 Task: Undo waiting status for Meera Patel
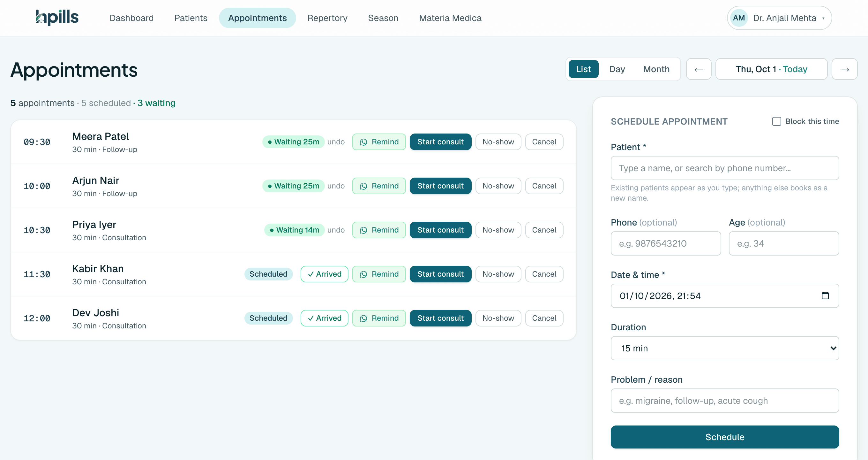(x=336, y=142)
